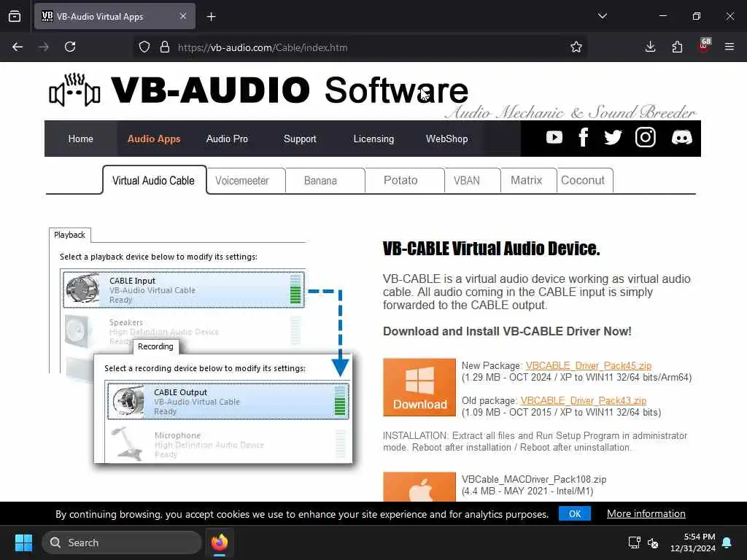Bookmark this page with star icon

pos(576,47)
